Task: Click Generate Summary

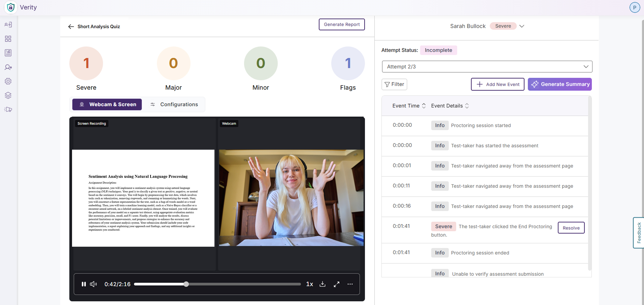Action: tap(560, 84)
